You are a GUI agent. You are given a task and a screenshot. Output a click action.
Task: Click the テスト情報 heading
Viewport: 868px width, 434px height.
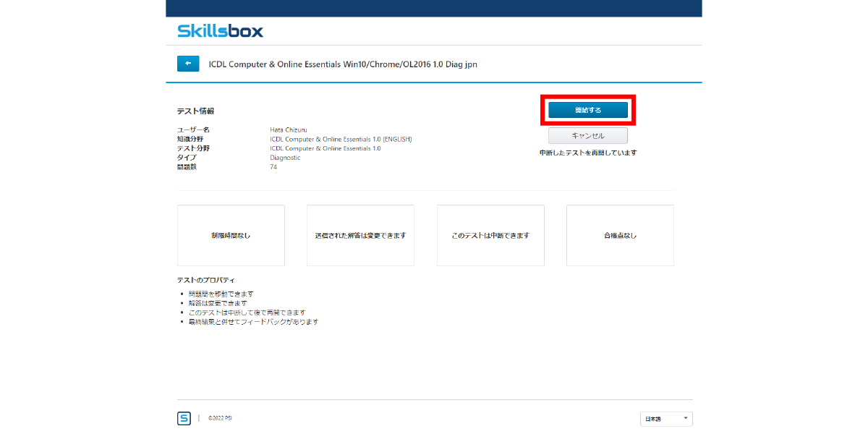[195, 111]
